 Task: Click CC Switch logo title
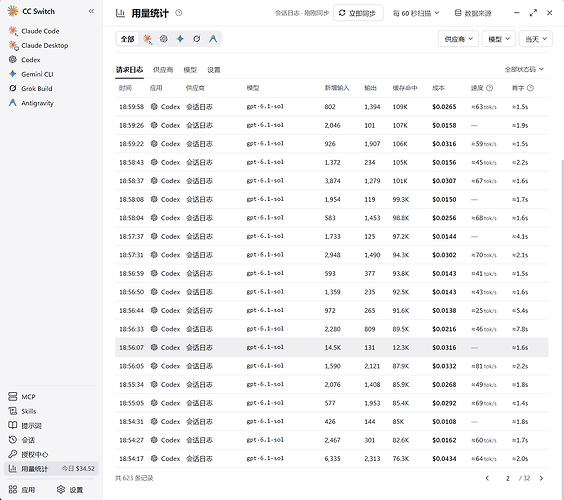coord(31,11)
